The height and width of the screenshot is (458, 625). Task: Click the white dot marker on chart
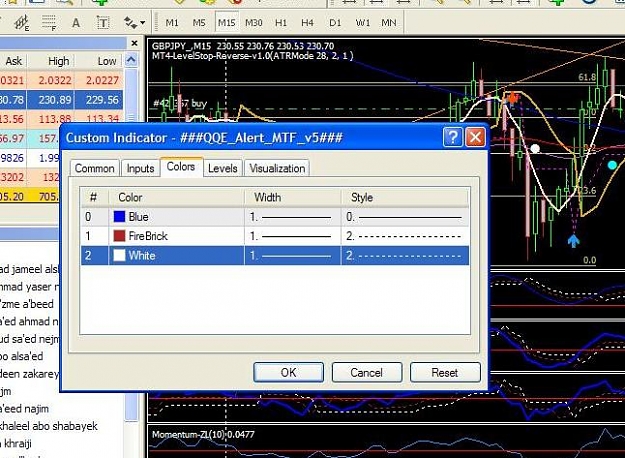coord(535,149)
